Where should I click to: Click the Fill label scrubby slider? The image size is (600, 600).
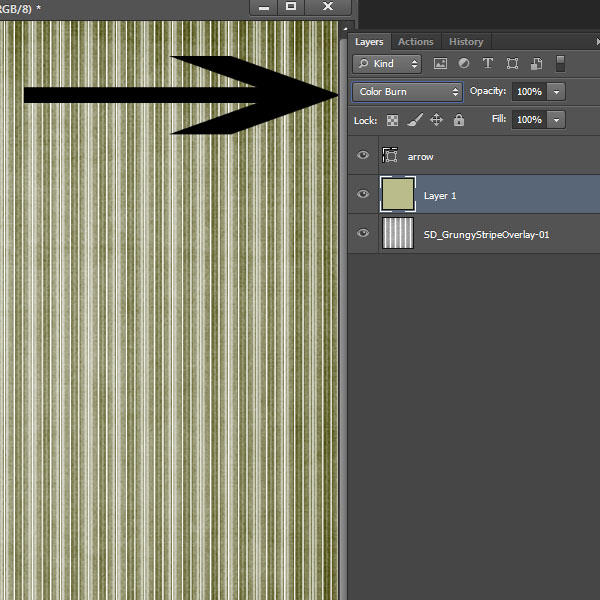tap(499, 119)
